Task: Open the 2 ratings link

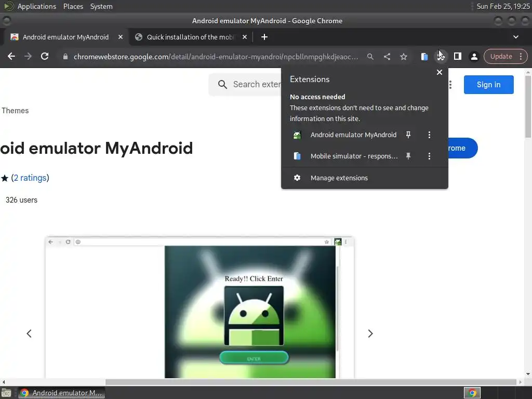Action: click(30, 178)
